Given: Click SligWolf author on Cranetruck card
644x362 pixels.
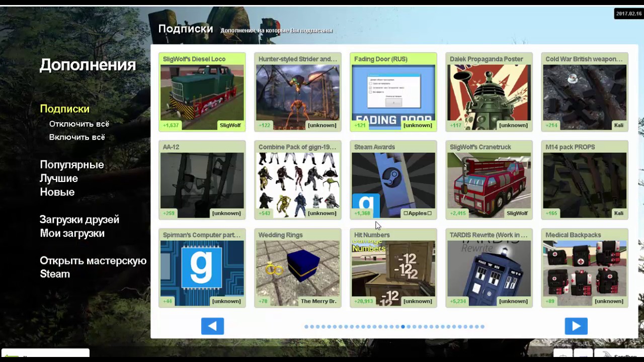Looking at the screenshot, I should coord(517,213).
